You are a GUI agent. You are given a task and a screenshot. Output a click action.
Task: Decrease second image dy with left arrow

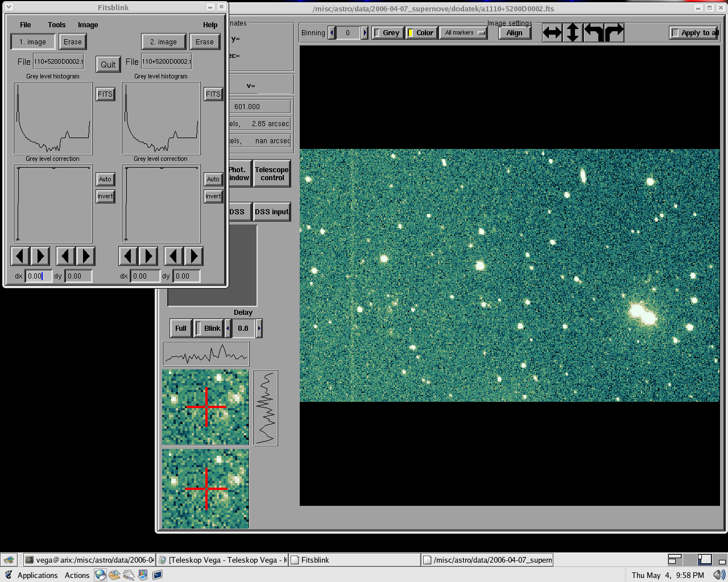[174, 256]
